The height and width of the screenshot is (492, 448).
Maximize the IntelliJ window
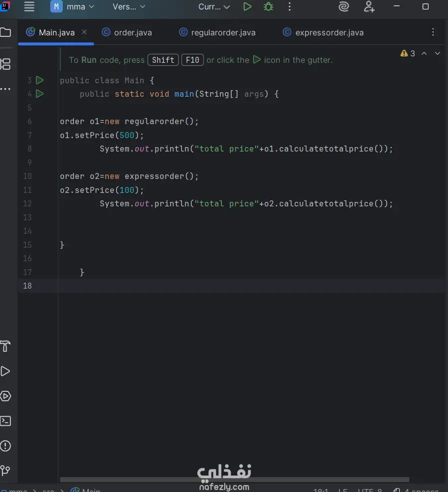(x=426, y=6)
